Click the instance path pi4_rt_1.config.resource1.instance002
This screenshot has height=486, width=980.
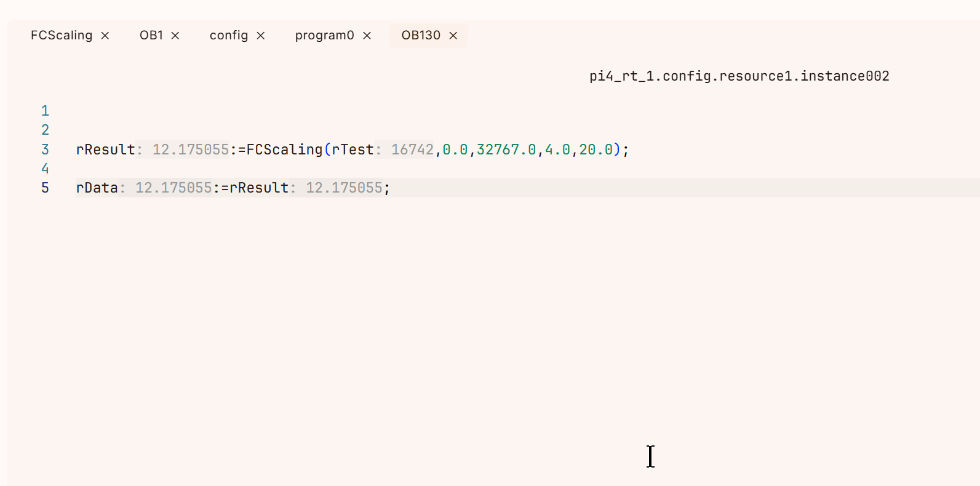click(x=739, y=76)
